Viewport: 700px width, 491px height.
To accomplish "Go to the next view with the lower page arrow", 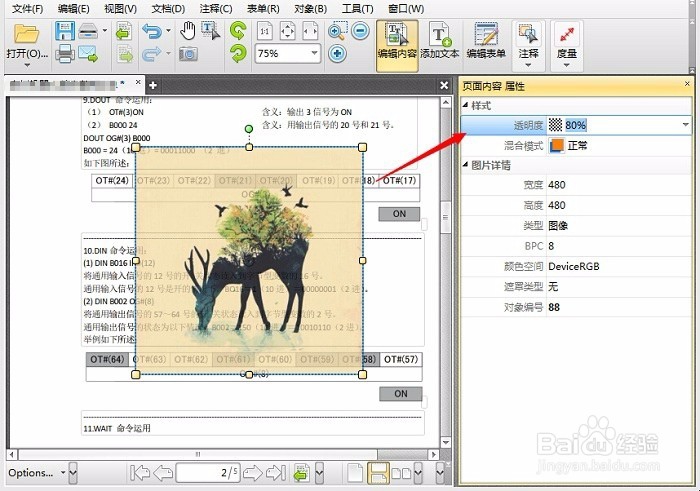I will 125,54.
